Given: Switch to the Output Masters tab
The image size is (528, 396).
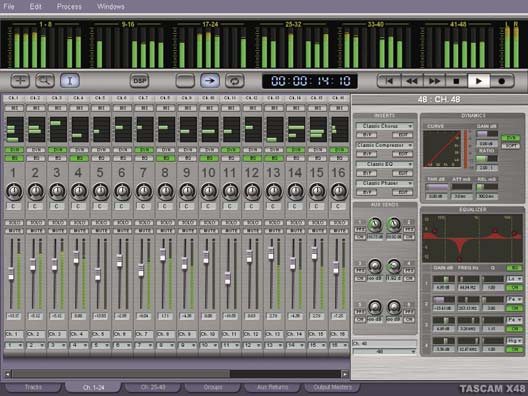Looking at the screenshot, I should 332,387.
